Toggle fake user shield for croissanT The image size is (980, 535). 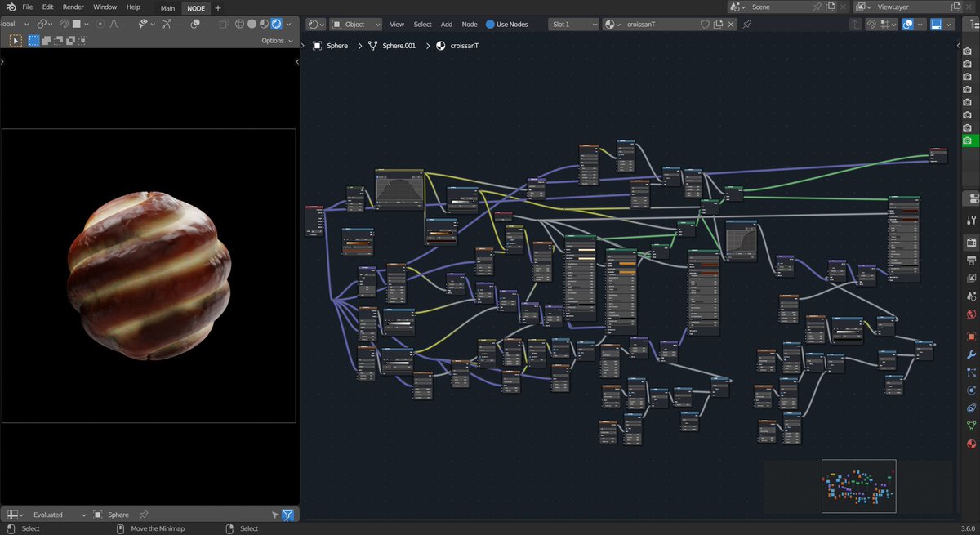pyautogui.click(x=706, y=25)
